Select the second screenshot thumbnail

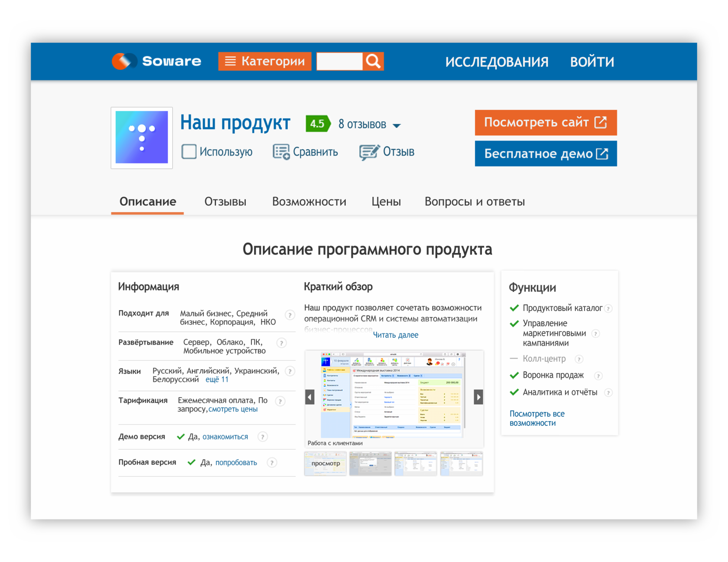click(370, 464)
